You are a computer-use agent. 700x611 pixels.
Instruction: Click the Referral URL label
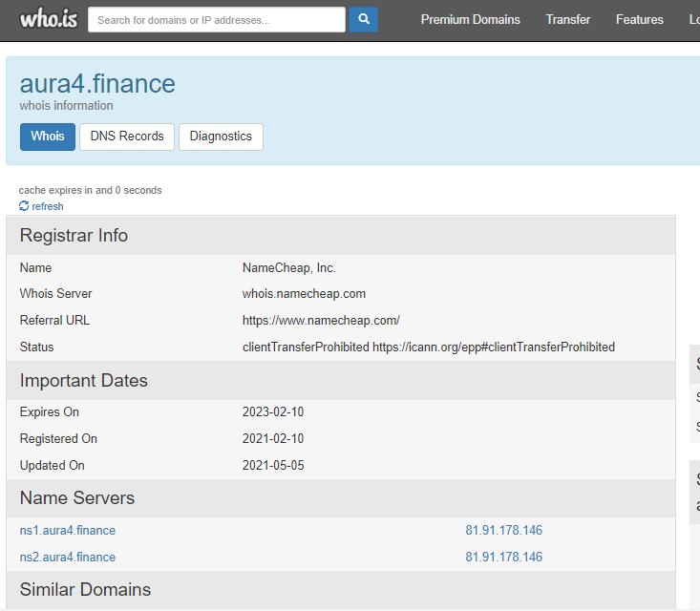point(54,321)
